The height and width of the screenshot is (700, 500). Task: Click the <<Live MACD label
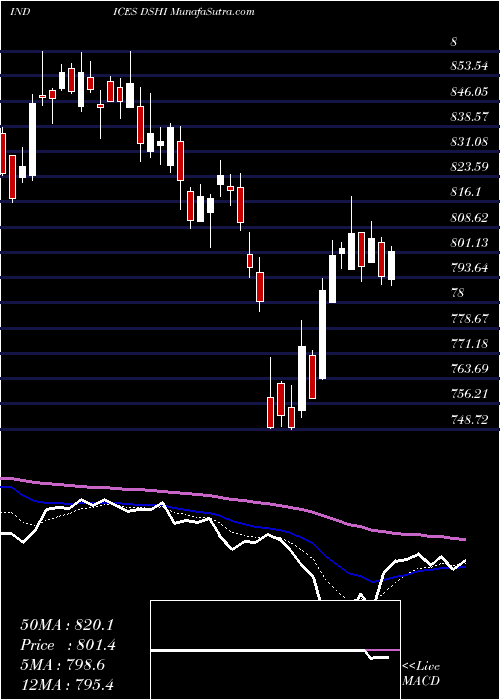(421, 673)
